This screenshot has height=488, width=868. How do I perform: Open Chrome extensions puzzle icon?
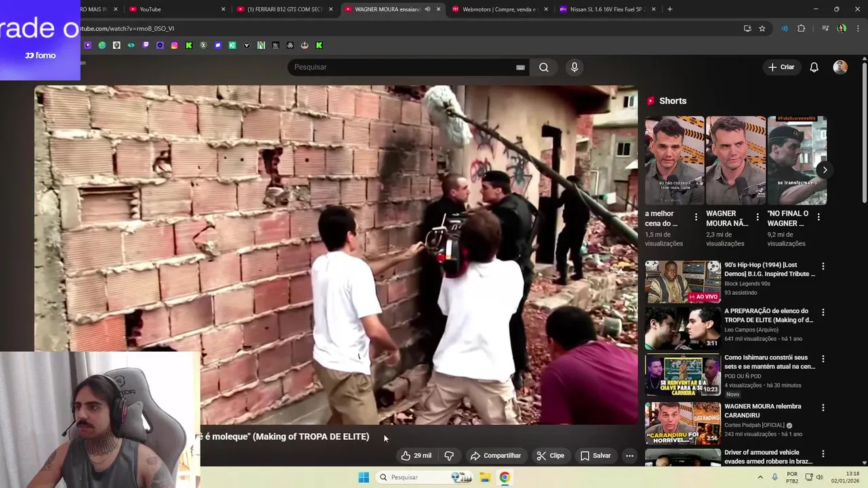(802, 28)
